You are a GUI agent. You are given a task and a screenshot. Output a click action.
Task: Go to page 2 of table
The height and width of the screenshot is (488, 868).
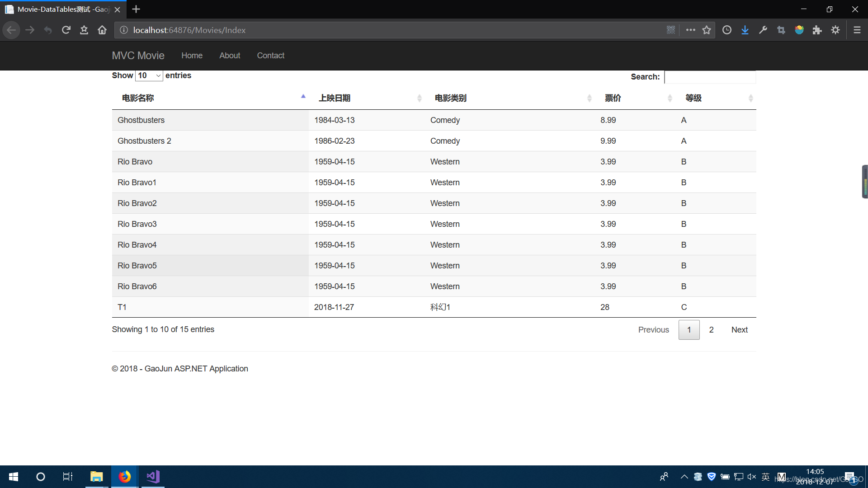pos(711,330)
